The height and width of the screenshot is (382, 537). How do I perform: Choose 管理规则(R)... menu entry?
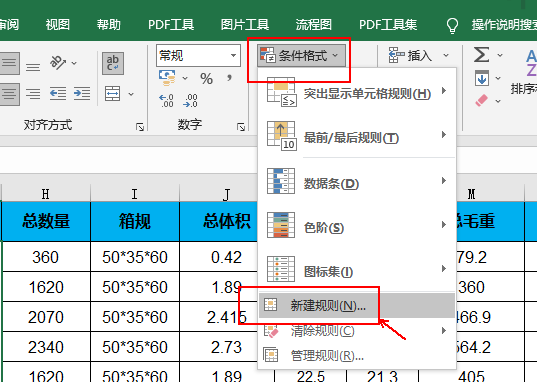point(357,356)
